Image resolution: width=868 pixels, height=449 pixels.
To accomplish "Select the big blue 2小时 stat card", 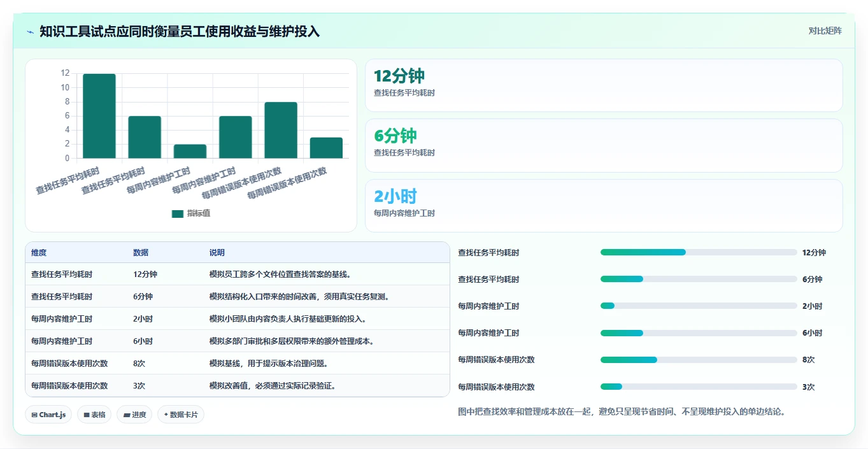I will 604,206.
